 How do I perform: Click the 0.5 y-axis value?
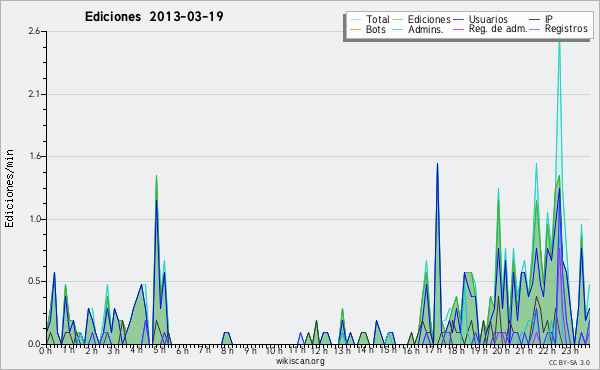point(34,282)
